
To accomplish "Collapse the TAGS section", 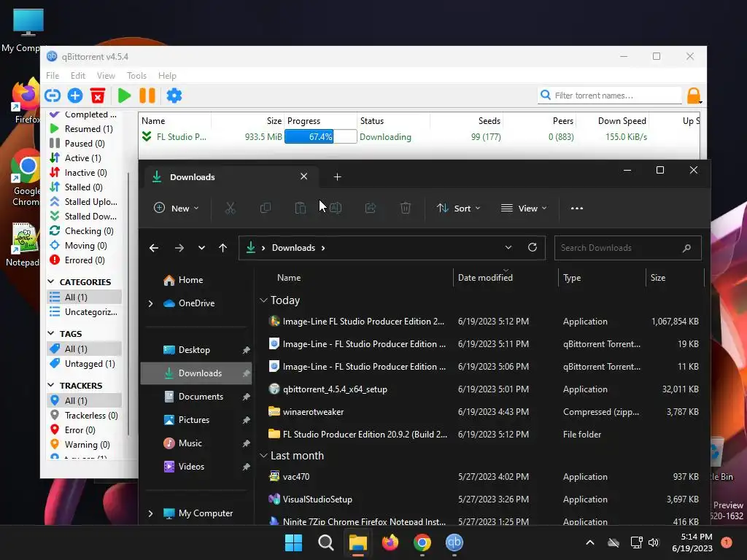I will [x=51, y=333].
